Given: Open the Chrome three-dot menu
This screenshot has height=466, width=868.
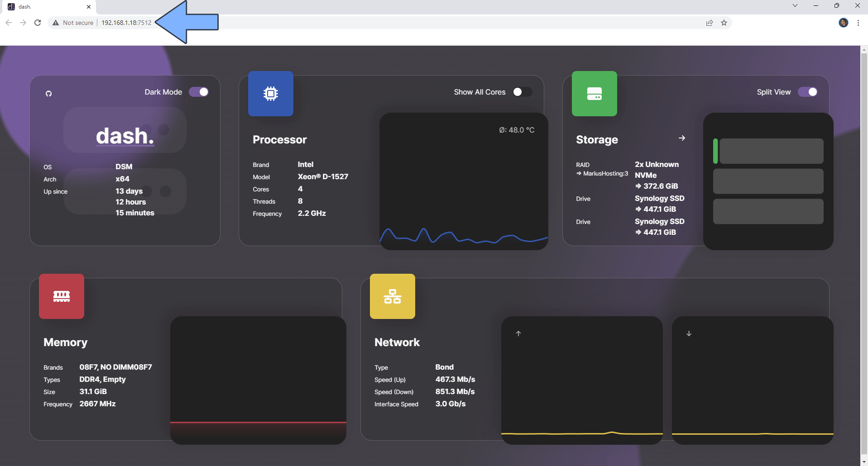Looking at the screenshot, I should (858, 23).
